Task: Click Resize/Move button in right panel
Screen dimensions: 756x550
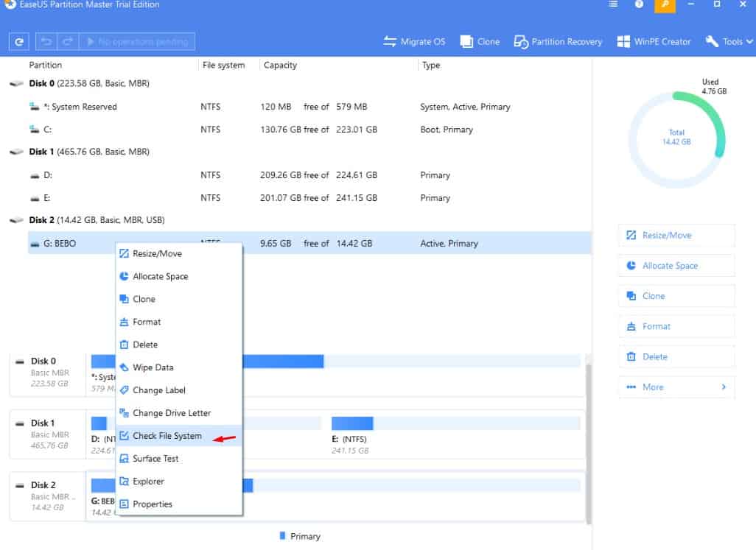Action: [676, 236]
